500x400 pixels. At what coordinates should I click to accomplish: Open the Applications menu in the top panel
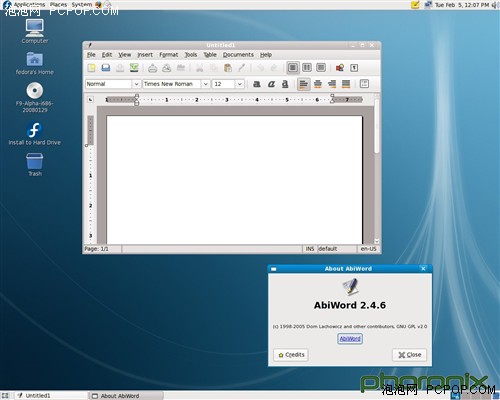(29, 4)
